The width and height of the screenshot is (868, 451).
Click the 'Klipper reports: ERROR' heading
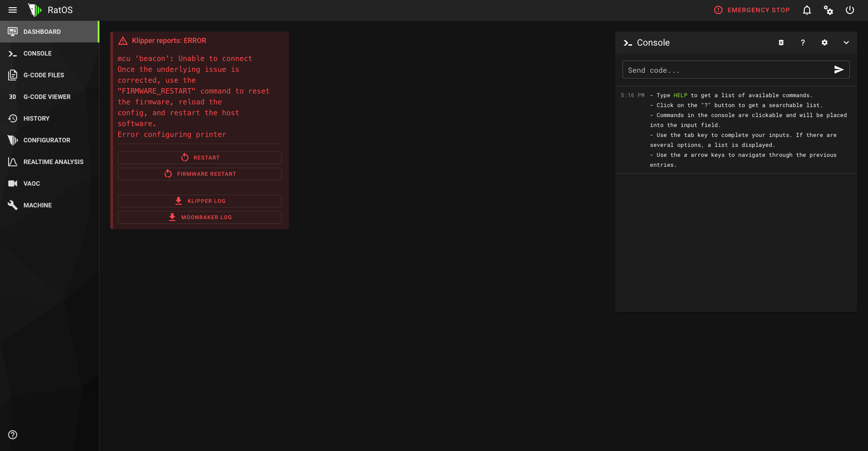point(169,41)
